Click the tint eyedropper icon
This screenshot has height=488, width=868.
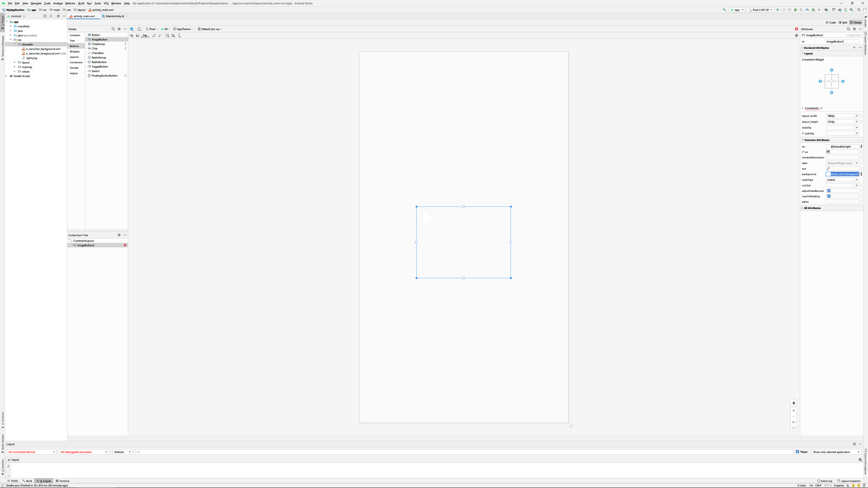point(828,168)
